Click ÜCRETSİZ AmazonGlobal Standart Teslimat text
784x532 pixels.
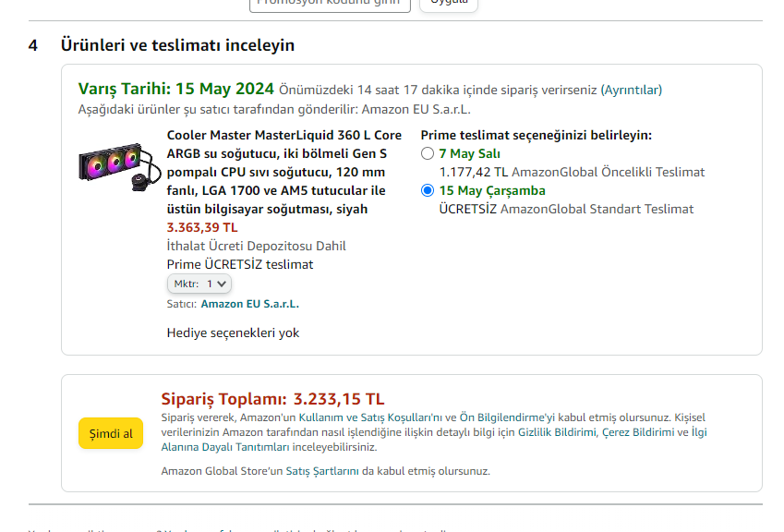[x=566, y=209]
